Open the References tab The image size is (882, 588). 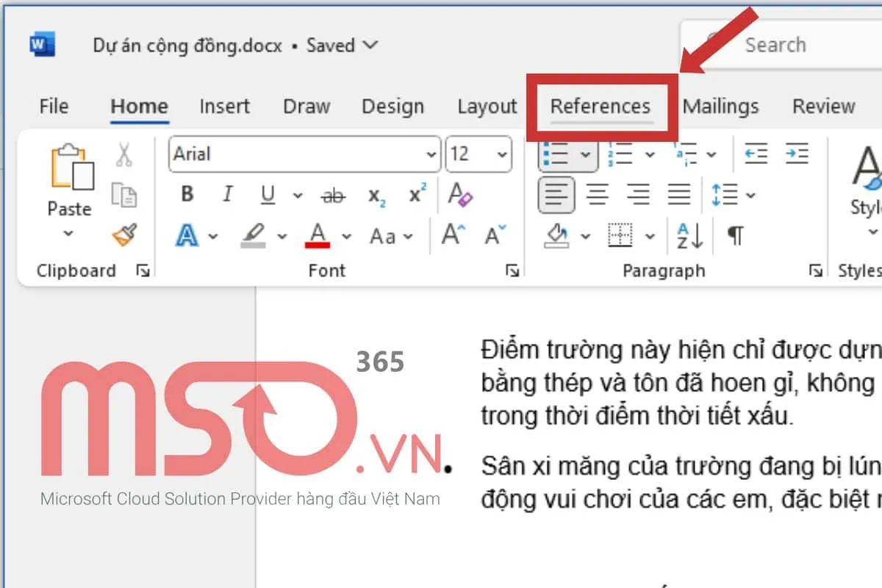coord(600,107)
